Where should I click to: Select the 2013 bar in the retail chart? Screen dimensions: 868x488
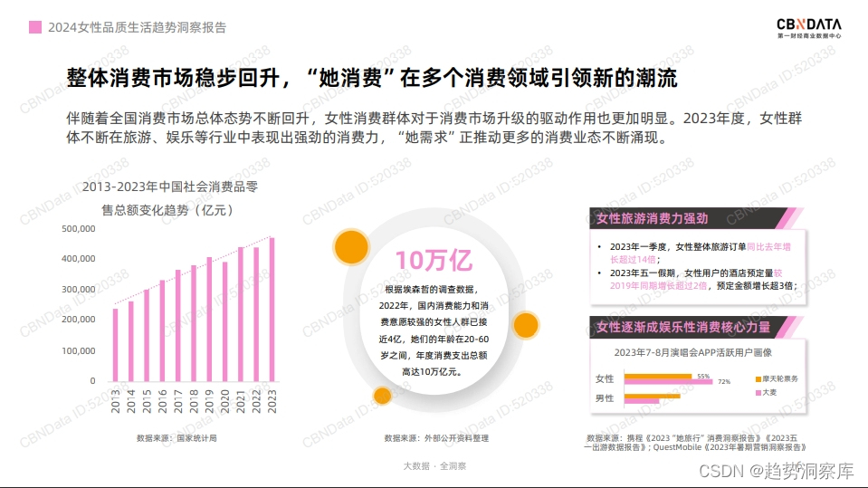point(115,345)
